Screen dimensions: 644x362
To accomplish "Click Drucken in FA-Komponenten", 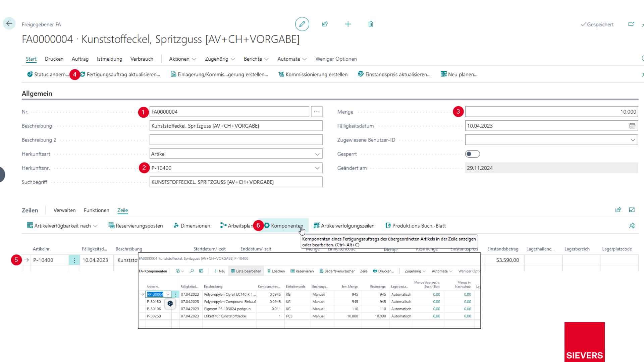I will pyautogui.click(x=383, y=271).
